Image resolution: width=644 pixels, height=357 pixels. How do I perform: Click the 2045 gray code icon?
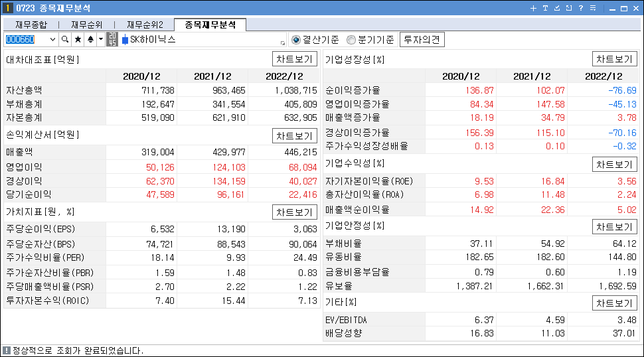(x=112, y=39)
